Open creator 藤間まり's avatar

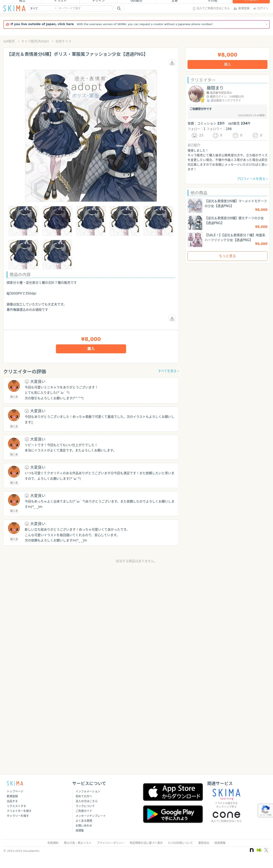point(196,94)
